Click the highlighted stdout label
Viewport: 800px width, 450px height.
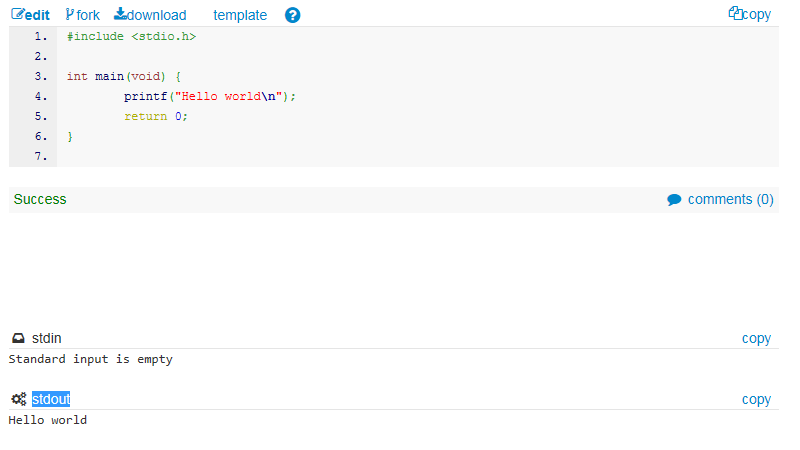[51, 400]
